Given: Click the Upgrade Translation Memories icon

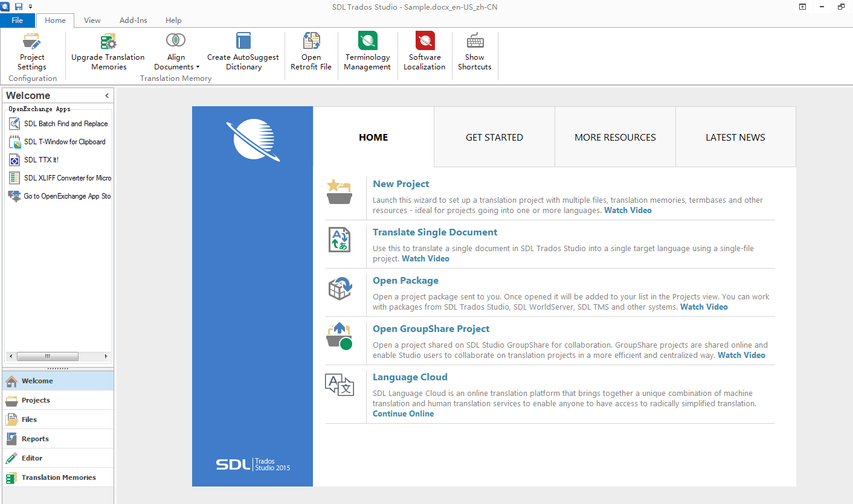Looking at the screenshot, I should [x=108, y=42].
